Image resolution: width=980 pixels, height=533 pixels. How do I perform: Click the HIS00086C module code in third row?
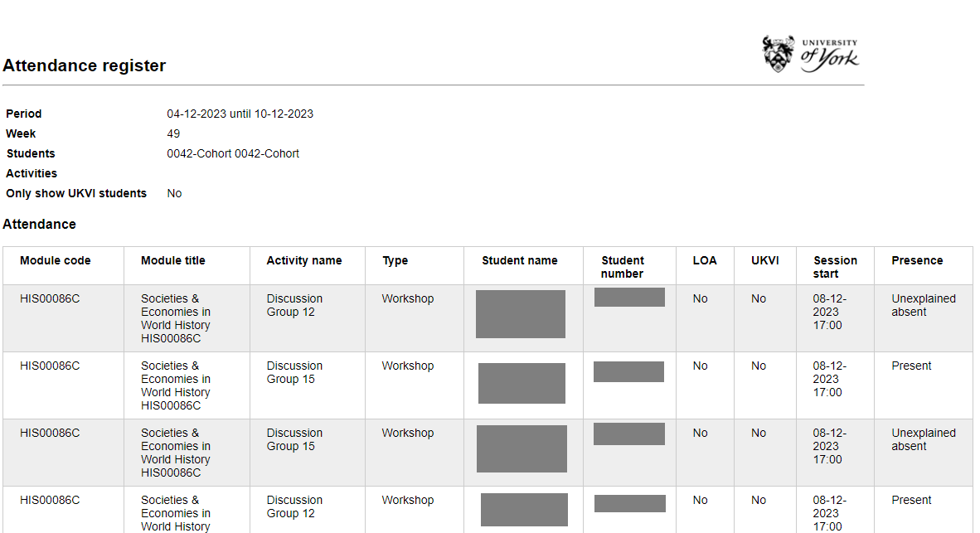50,433
